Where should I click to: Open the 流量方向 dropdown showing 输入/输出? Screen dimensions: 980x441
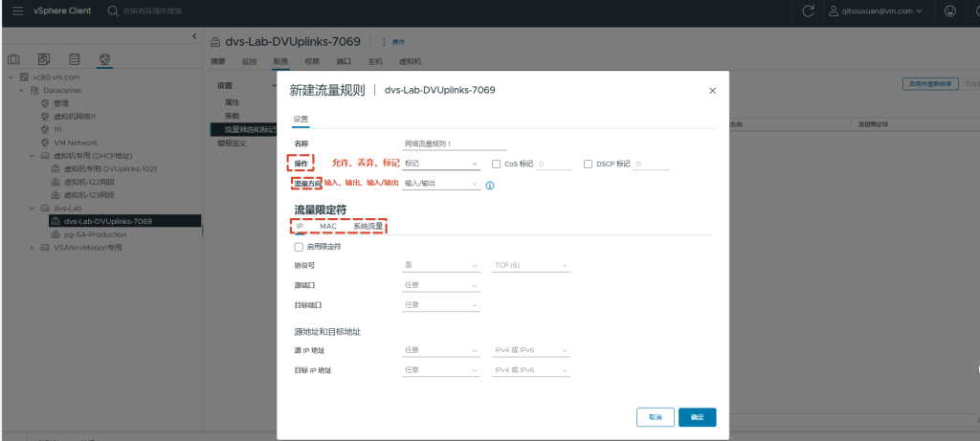[x=441, y=185]
